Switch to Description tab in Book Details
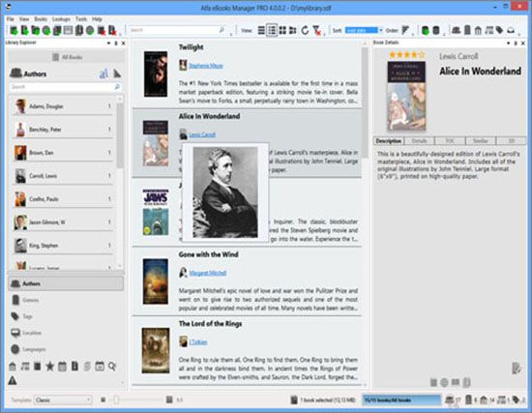The image size is (532, 413). 389,141
